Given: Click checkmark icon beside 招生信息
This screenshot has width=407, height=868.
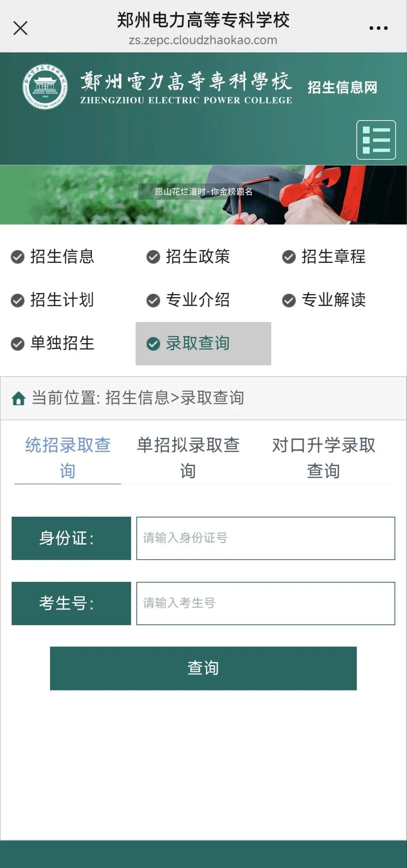Looking at the screenshot, I should point(18,257).
